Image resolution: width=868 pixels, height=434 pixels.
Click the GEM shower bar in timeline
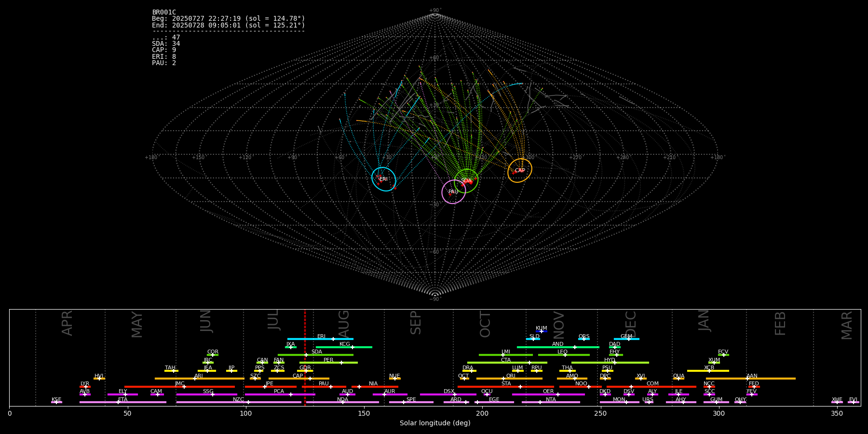[x=626, y=339]
